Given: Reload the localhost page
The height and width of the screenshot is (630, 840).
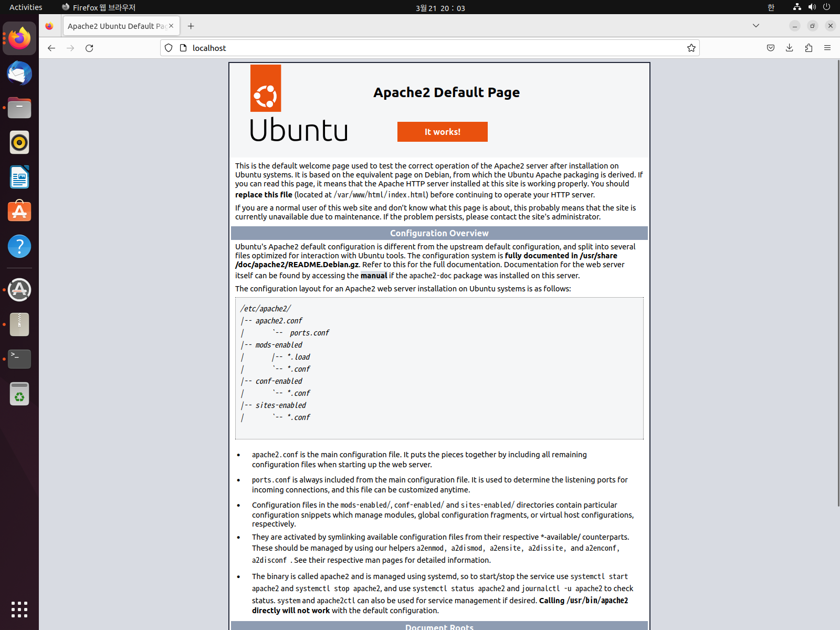Looking at the screenshot, I should point(89,48).
